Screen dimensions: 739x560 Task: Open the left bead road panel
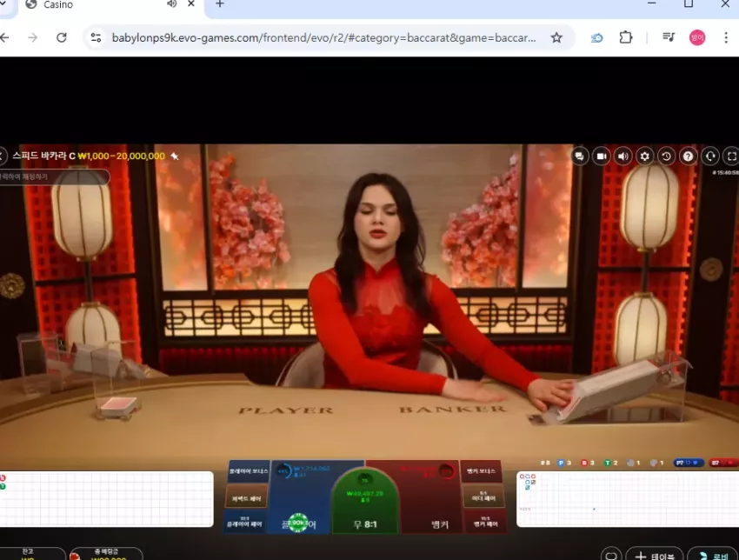tap(107, 499)
